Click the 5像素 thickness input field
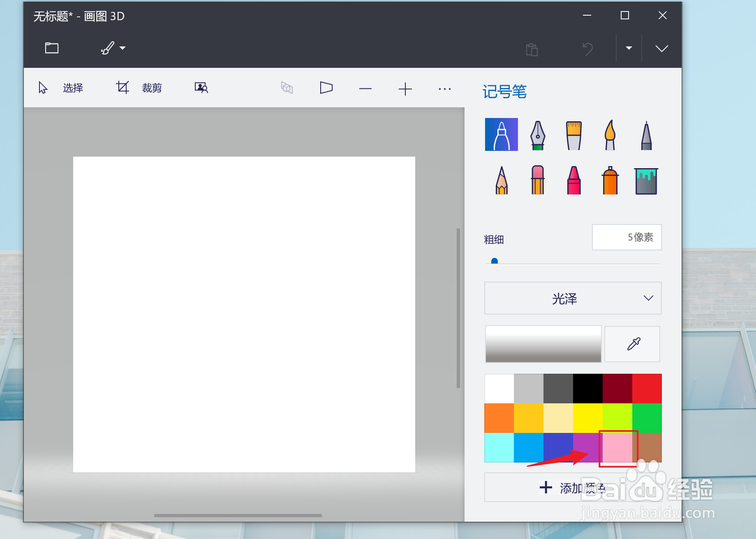 pyautogui.click(x=627, y=237)
